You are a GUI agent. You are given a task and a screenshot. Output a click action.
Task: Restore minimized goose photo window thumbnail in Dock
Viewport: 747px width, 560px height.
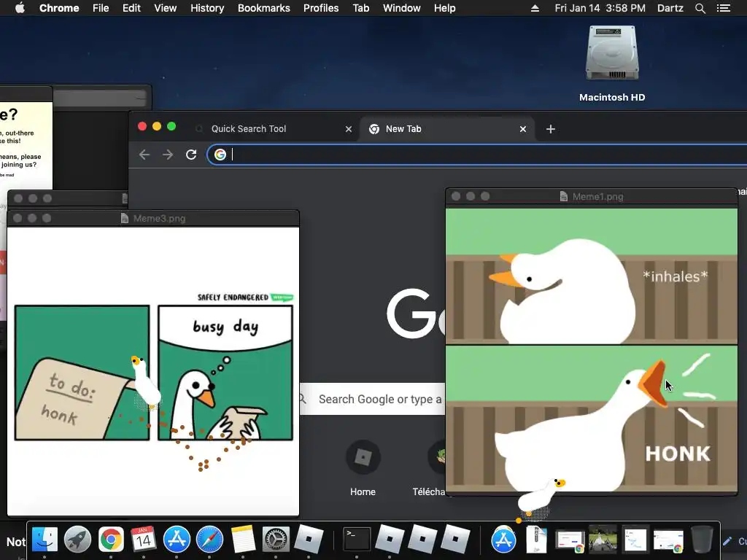(x=603, y=540)
